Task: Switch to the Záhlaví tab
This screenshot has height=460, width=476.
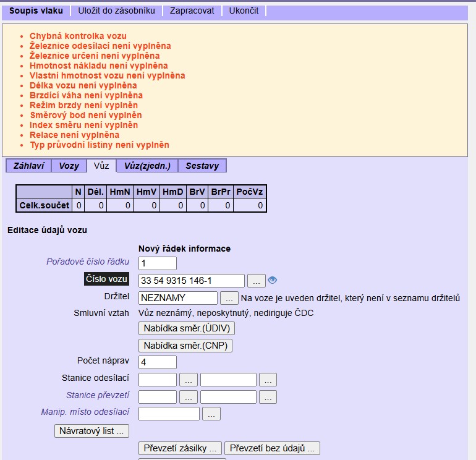Action: (28, 166)
